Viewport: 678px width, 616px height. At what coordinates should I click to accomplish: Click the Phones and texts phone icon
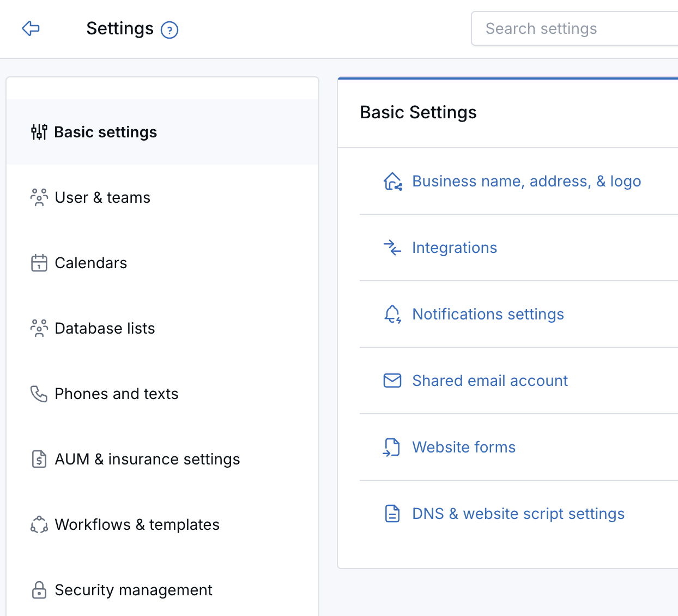click(x=39, y=394)
